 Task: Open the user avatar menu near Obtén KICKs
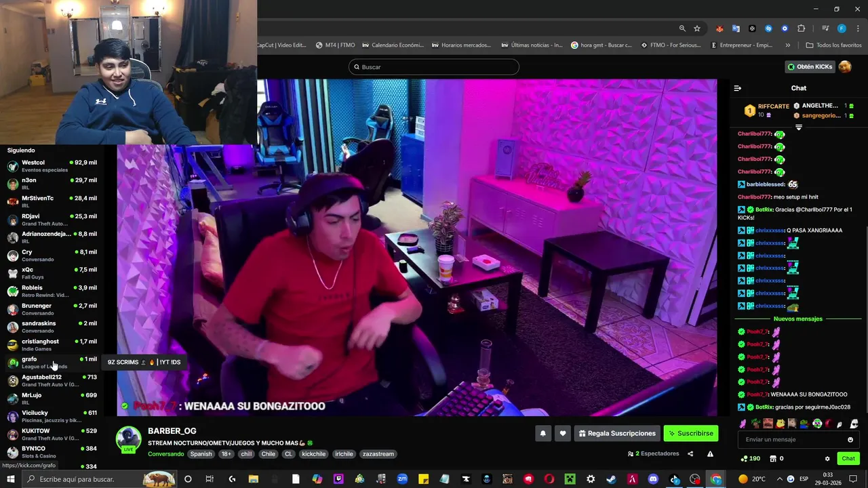(x=845, y=66)
